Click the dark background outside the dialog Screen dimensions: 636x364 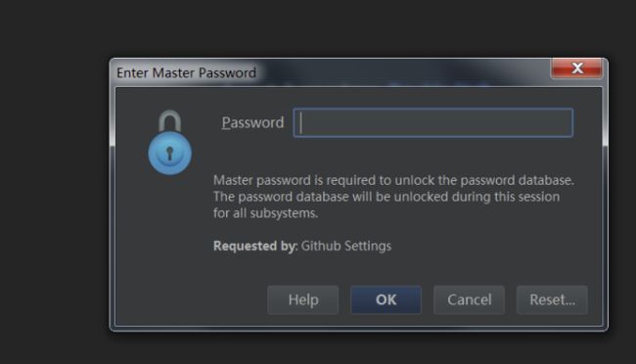tap(53, 183)
